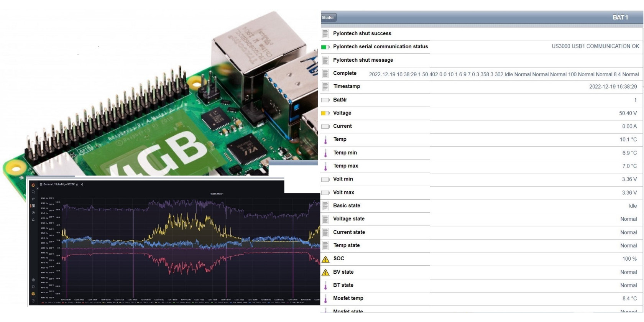Open Server admin shield icon in Grafana

coord(33,287)
